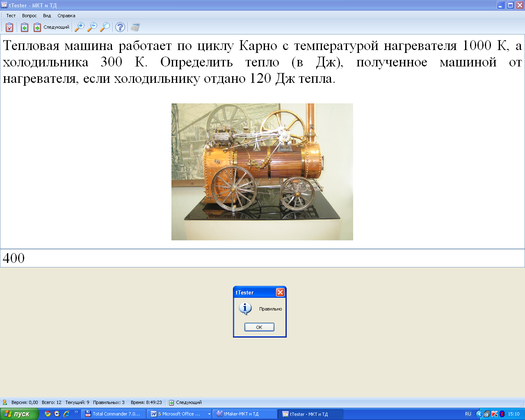The height and width of the screenshot is (420, 525).
Task: Zoom out with the minus magnifier
Action: click(x=92, y=27)
